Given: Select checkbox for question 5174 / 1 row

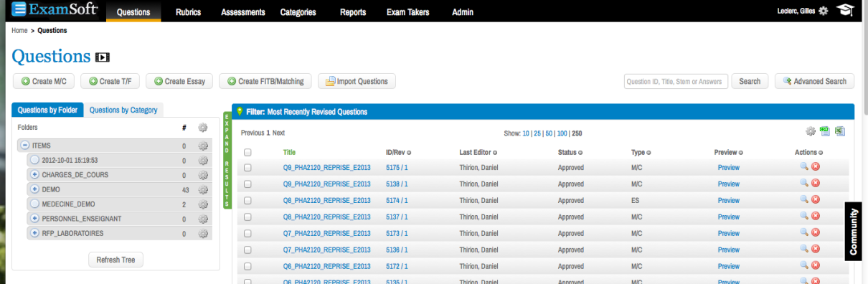Looking at the screenshot, I should pos(247,200).
